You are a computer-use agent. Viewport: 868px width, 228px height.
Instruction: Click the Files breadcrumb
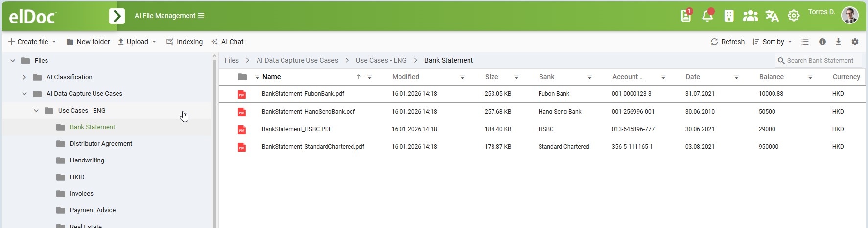[232, 60]
